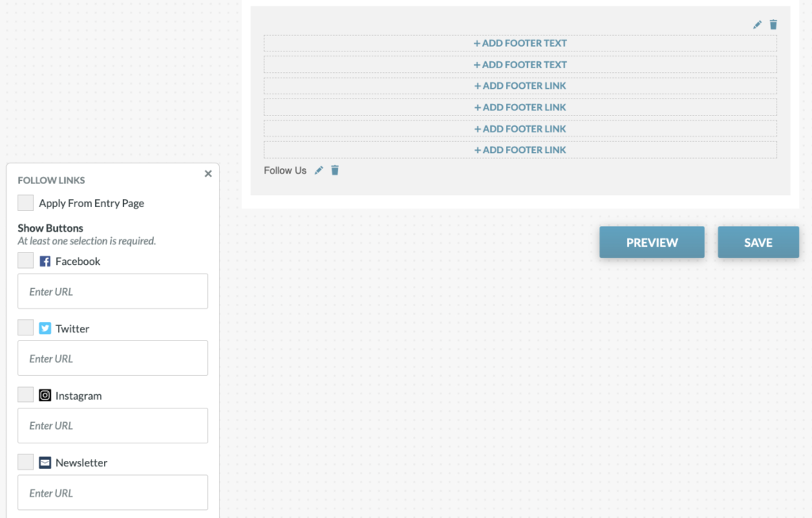This screenshot has height=518, width=812.
Task: Click the Save button
Action: [758, 242]
